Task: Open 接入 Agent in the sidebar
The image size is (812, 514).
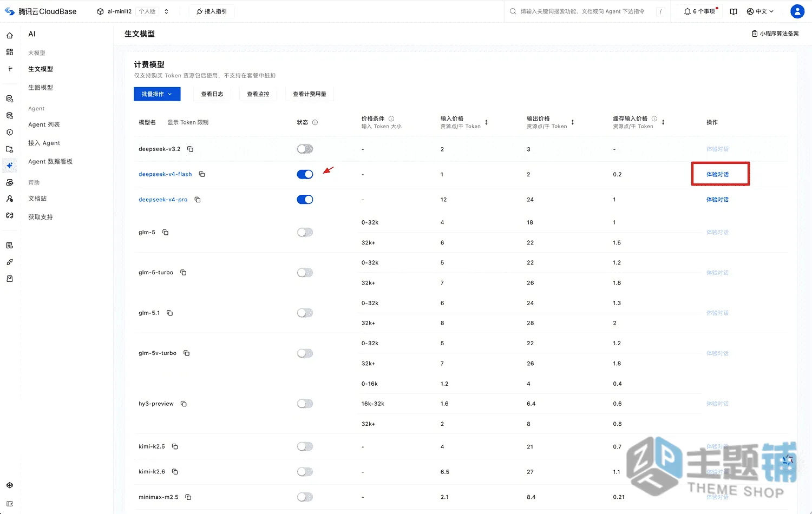Action: (x=44, y=143)
